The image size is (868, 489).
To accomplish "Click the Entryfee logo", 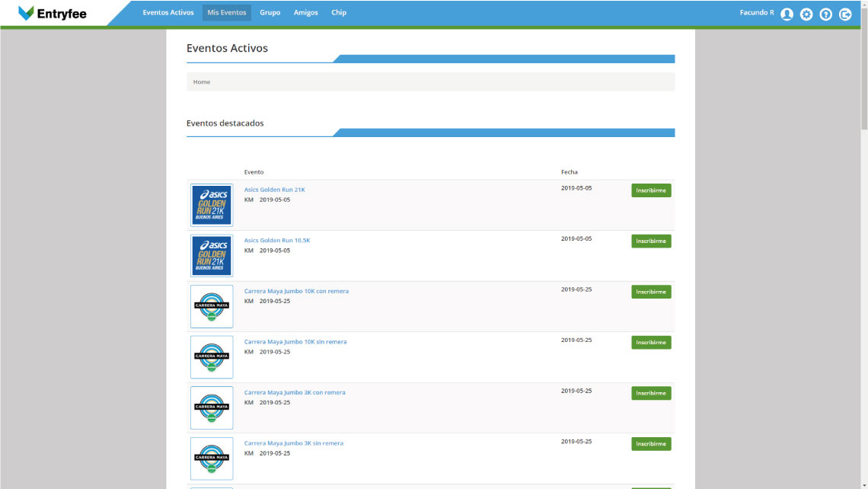I will pos(53,13).
